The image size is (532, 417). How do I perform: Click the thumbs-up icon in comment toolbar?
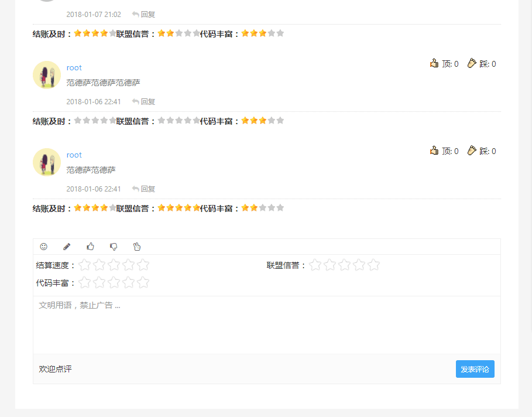[90, 247]
